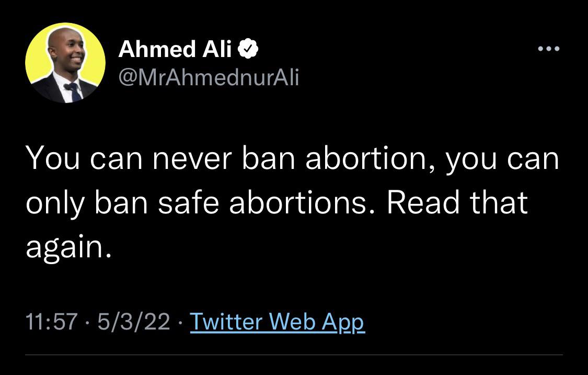Viewport: 588px width, 375px height.
Task: Click the display name Ahmed Ali
Action: pyautogui.click(x=175, y=49)
